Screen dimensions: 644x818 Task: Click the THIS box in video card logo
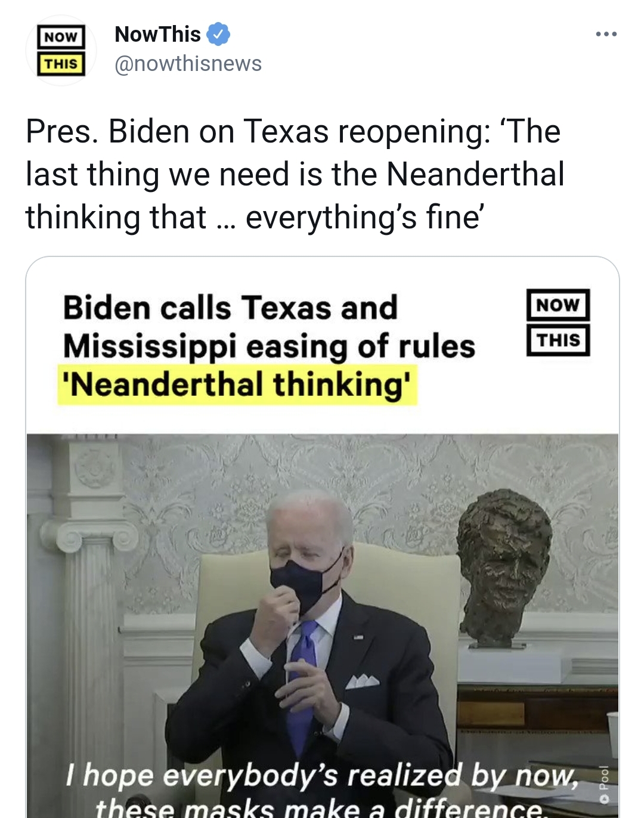coord(558,340)
